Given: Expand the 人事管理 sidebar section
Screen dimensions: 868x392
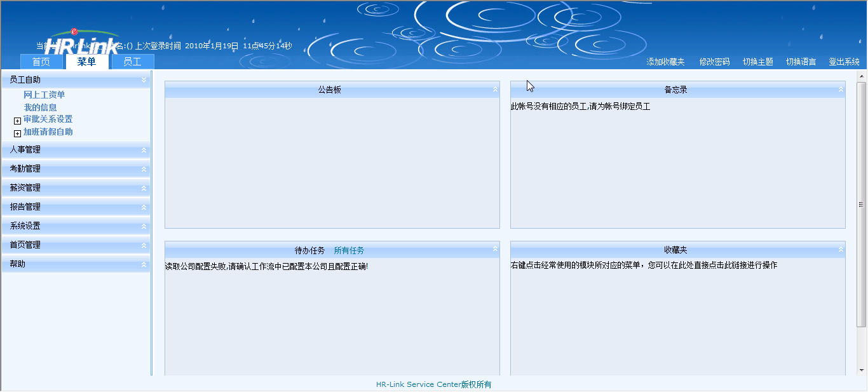Looking at the screenshot, I should point(144,151).
